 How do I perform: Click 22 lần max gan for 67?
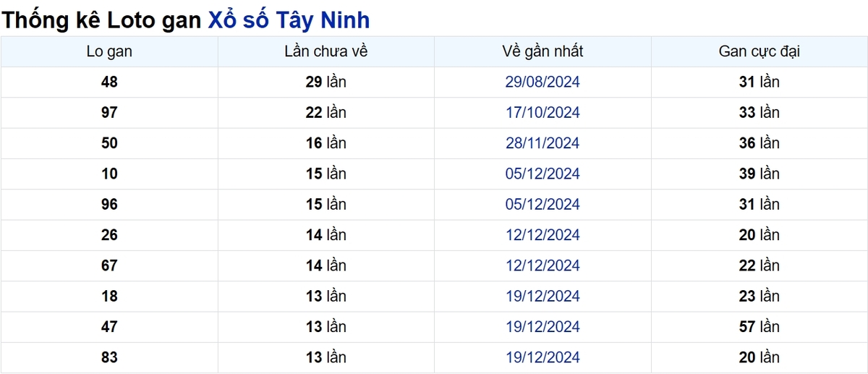click(x=759, y=265)
